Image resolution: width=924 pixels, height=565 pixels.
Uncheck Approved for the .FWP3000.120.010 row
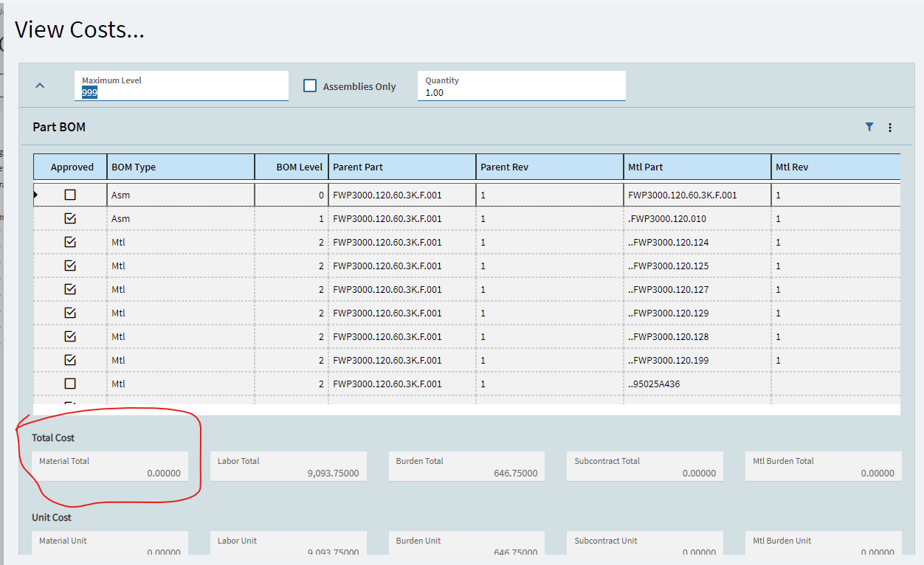70,218
